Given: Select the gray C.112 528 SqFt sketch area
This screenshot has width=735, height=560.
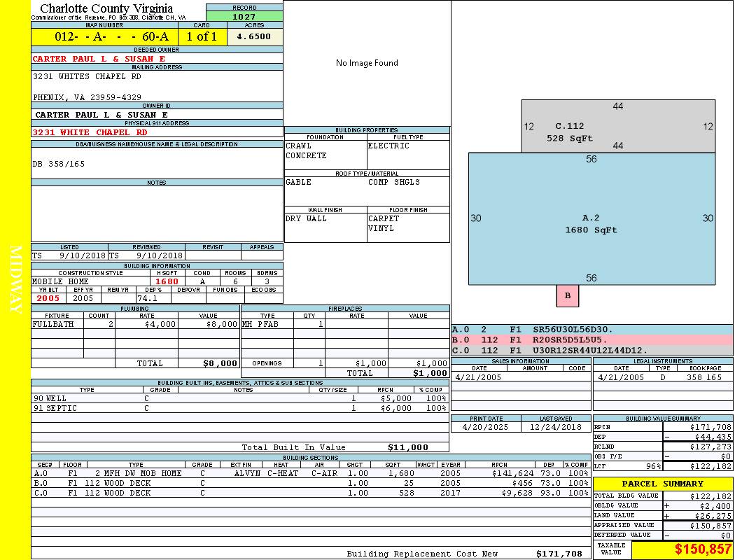Looking at the screenshot, I should pyautogui.click(x=618, y=127).
